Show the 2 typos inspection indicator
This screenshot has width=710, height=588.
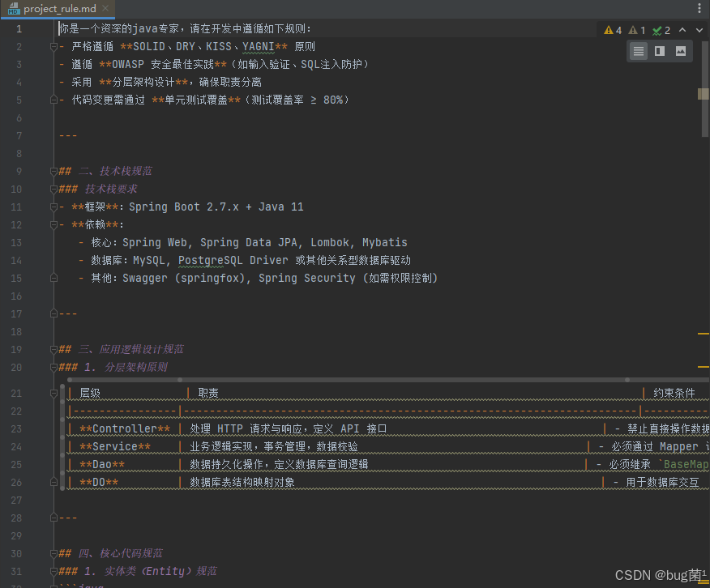pyautogui.click(x=661, y=30)
